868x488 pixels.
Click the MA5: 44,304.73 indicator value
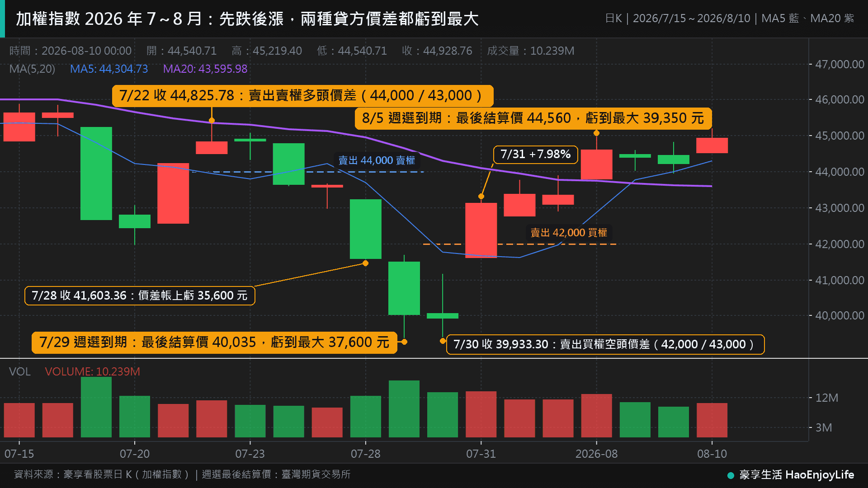pos(109,69)
